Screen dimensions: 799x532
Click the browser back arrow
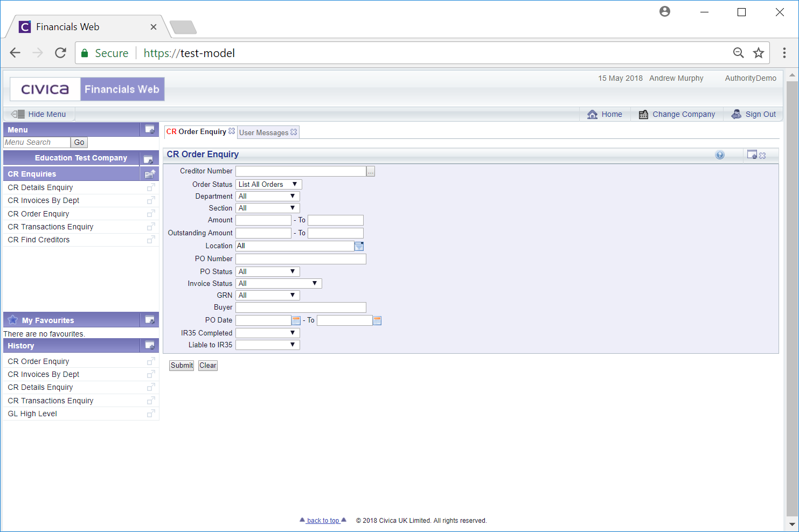point(15,53)
